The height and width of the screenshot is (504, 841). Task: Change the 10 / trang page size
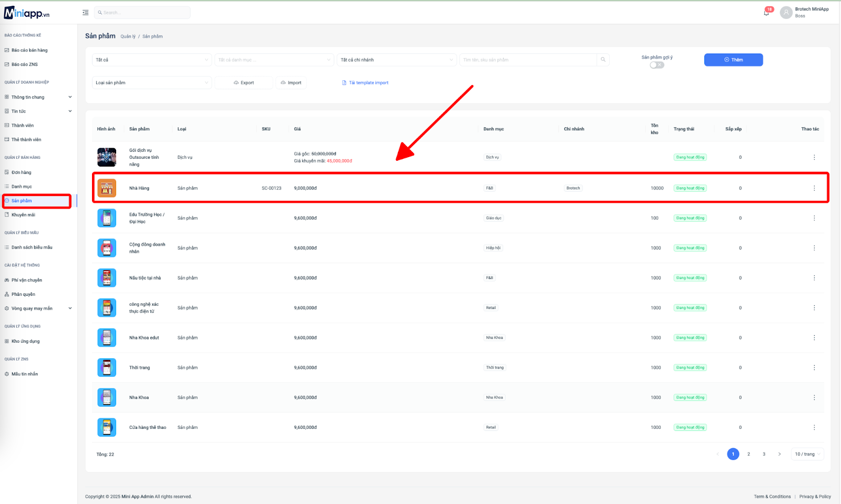[807, 454]
